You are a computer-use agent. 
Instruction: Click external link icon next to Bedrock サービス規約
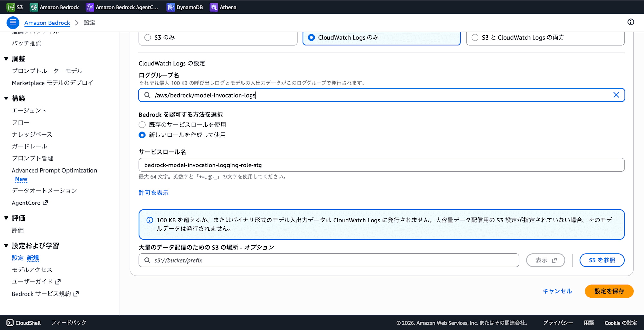[x=76, y=294]
